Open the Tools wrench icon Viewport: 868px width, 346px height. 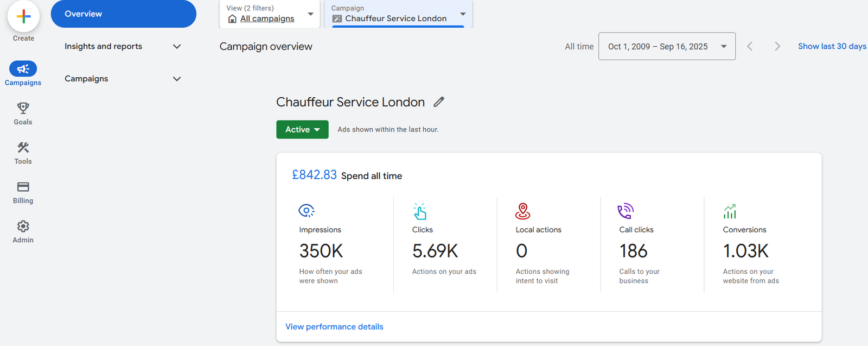click(x=23, y=148)
